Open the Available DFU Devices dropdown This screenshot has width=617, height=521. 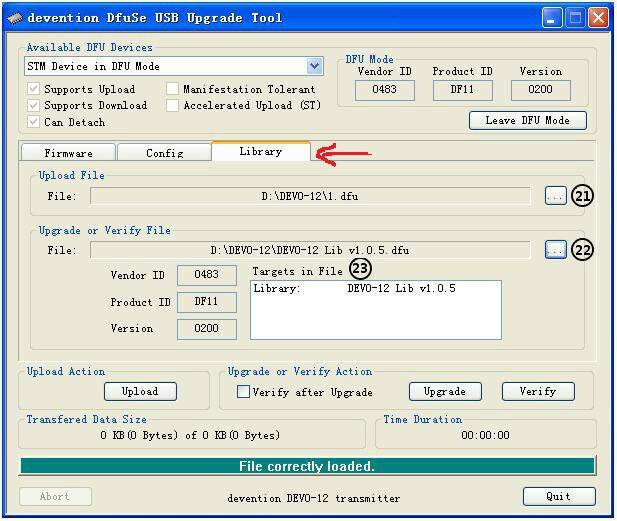tap(314, 66)
